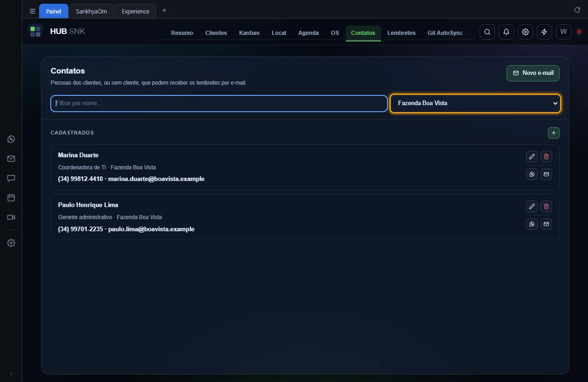Send e-mail to Marina Duarte icon

point(546,174)
